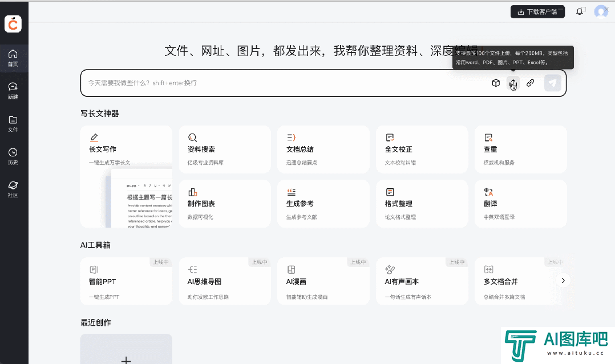Open 新建 new chat in sidebar
The image size is (615, 364).
13,91
